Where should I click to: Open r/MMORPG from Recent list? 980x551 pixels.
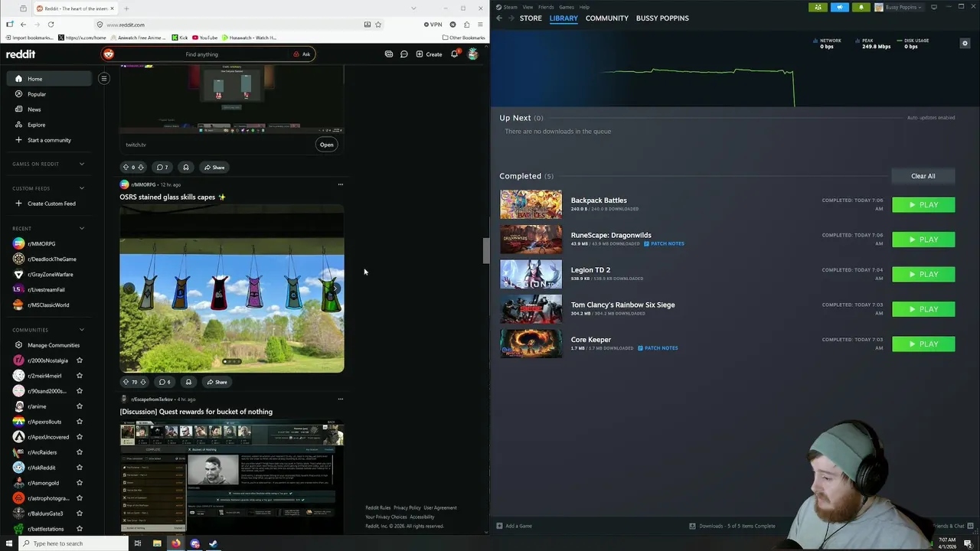point(41,243)
